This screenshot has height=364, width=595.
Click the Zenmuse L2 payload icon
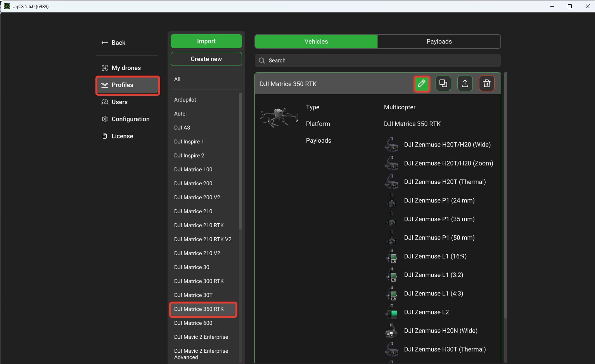pos(391,312)
